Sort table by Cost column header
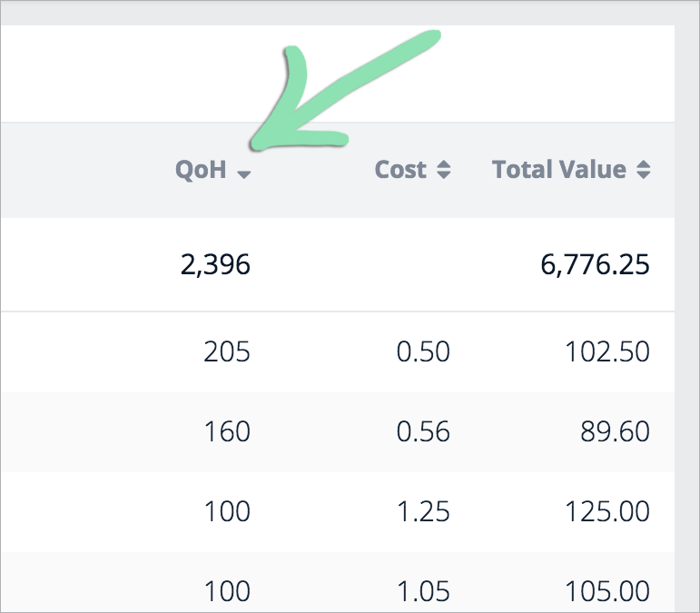The height and width of the screenshot is (613, 700). point(400,170)
